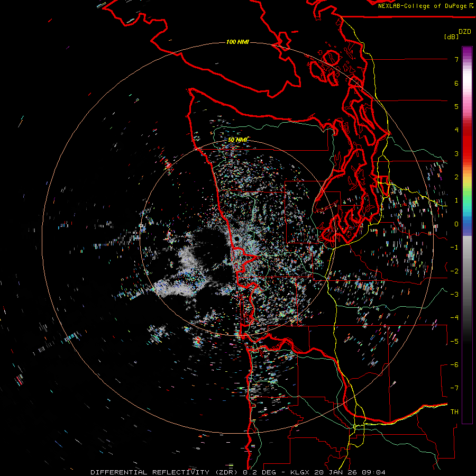Click the 1 value on the legend

point(456,200)
